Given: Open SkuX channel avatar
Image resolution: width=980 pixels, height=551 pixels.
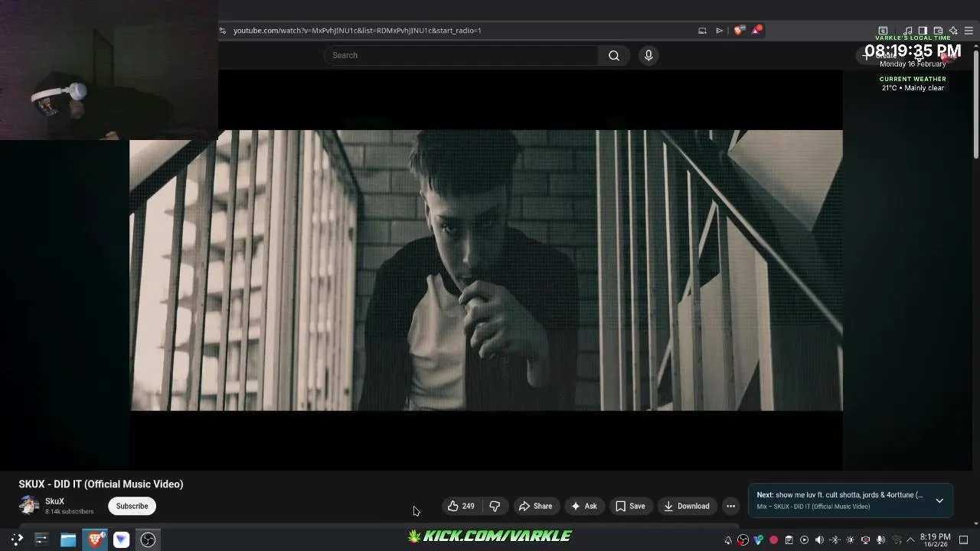Looking at the screenshot, I should (x=29, y=505).
